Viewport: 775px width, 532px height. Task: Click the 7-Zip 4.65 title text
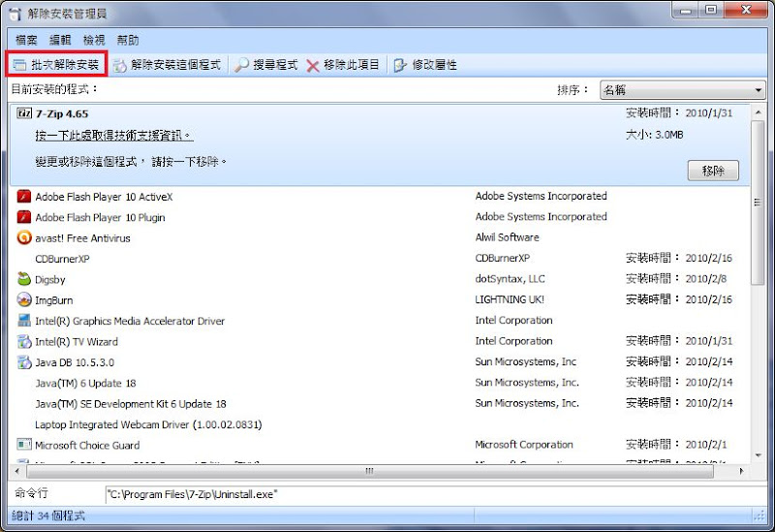pos(62,114)
